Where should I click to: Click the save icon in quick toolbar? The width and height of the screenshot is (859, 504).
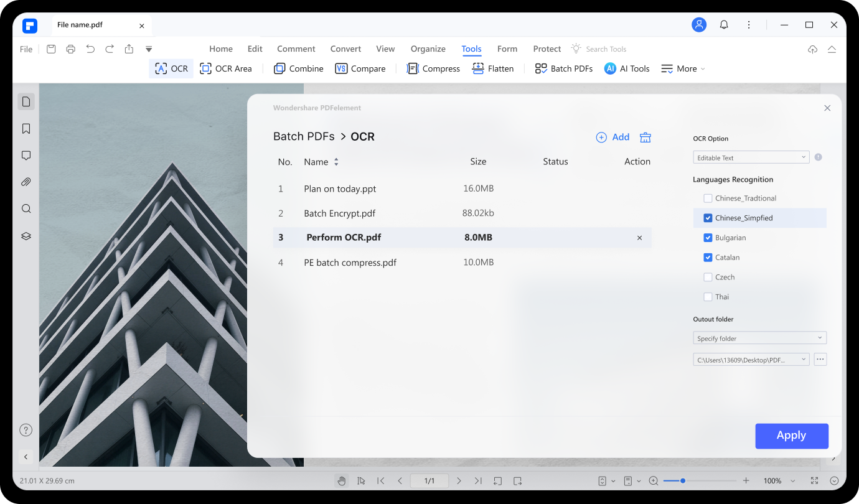(51, 49)
